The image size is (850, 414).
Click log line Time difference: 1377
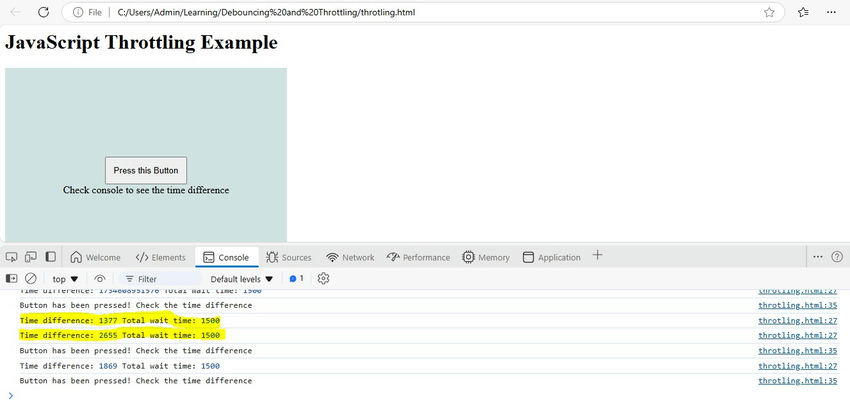pos(120,320)
